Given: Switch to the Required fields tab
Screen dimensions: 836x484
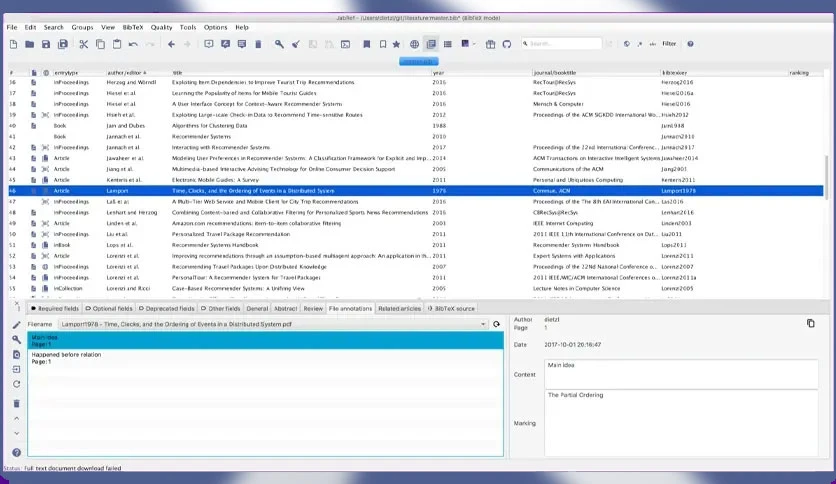Looking at the screenshot, I should pos(55,309).
